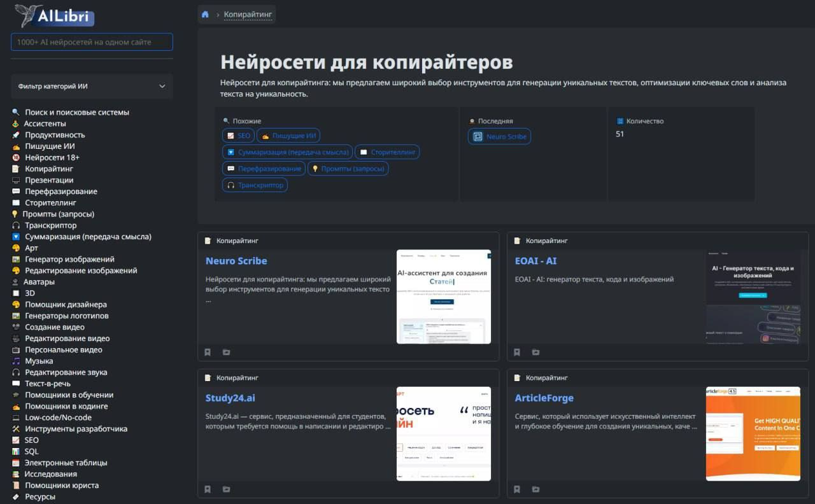Click the AILibri logo
This screenshot has width=815, height=504.
tap(56, 16)
